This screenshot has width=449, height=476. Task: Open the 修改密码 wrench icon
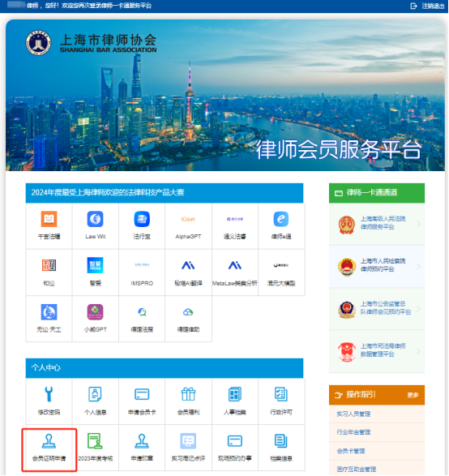pos(49,394)
